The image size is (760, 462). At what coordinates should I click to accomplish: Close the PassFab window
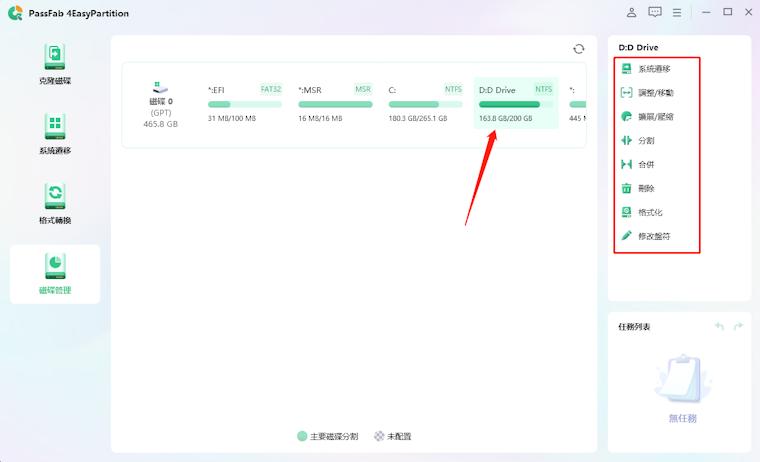[748, 12]
